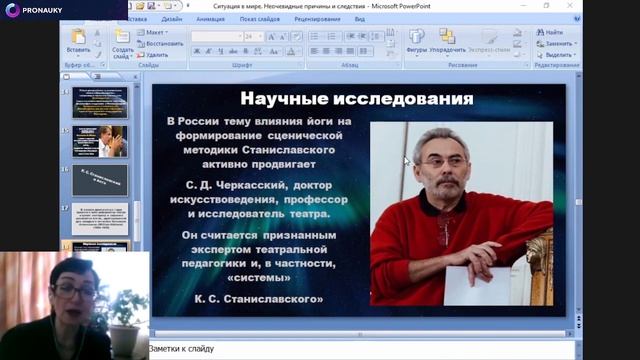This screenshot has height=360, width=640.
Task: Toggle italic (К) formatting
Action: click(x=209, y=51)
